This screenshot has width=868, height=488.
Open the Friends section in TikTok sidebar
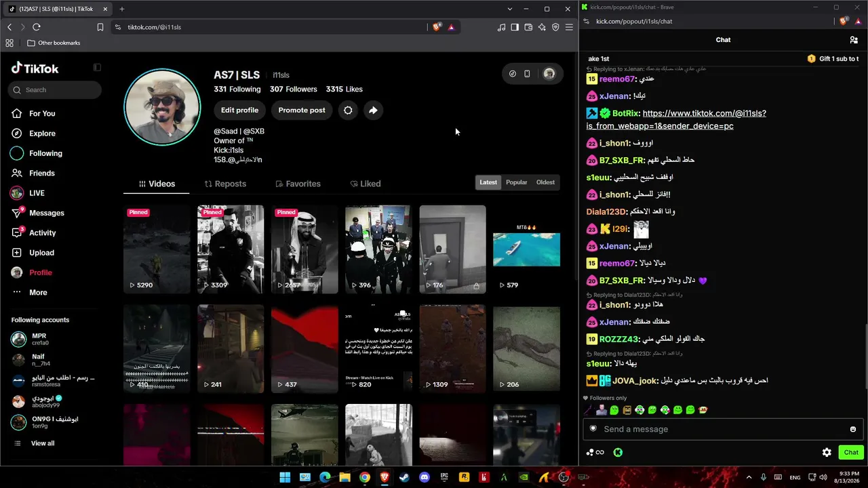(42, 173)
